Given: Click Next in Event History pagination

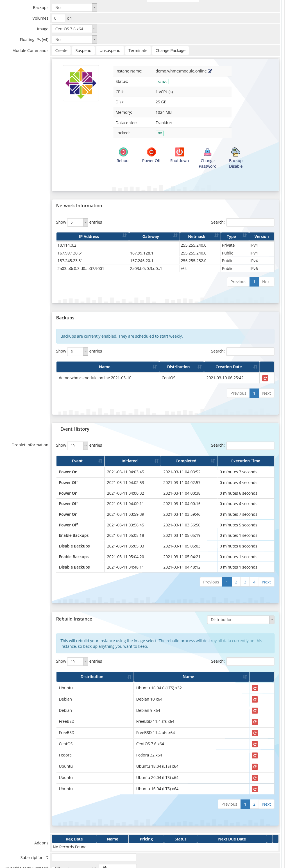Looking at the screenshot, I should point(266,581).
